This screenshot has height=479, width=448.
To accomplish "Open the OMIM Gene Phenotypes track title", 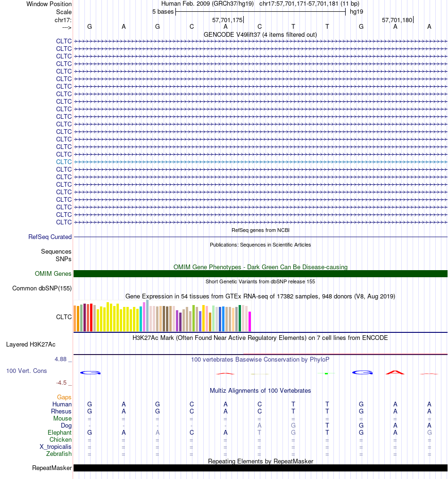I will click(x=260, y=267).
